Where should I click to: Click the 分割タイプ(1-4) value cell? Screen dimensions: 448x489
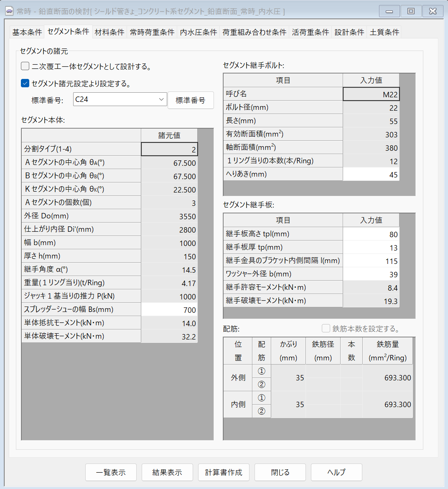pos(169,149)
